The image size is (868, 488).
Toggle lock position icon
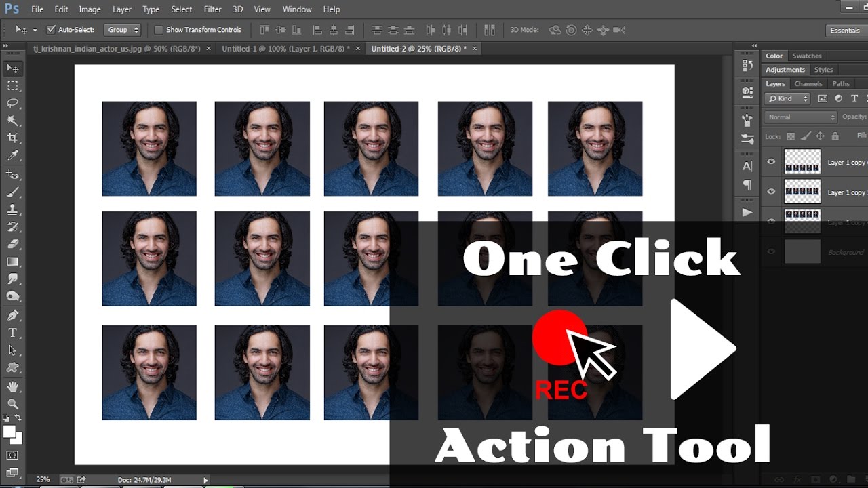820,136
